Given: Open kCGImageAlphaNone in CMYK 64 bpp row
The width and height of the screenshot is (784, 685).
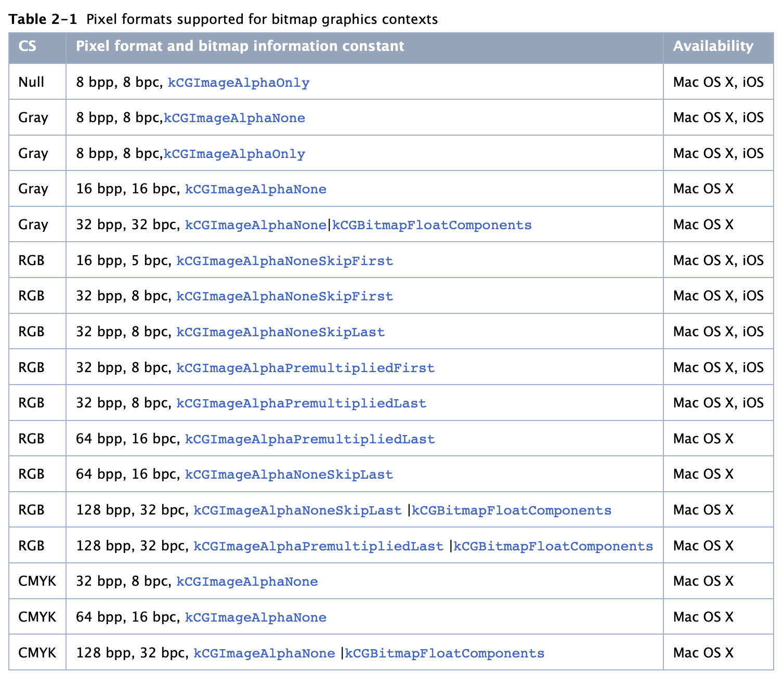Looking at the screenshot, I should point(256,617).
